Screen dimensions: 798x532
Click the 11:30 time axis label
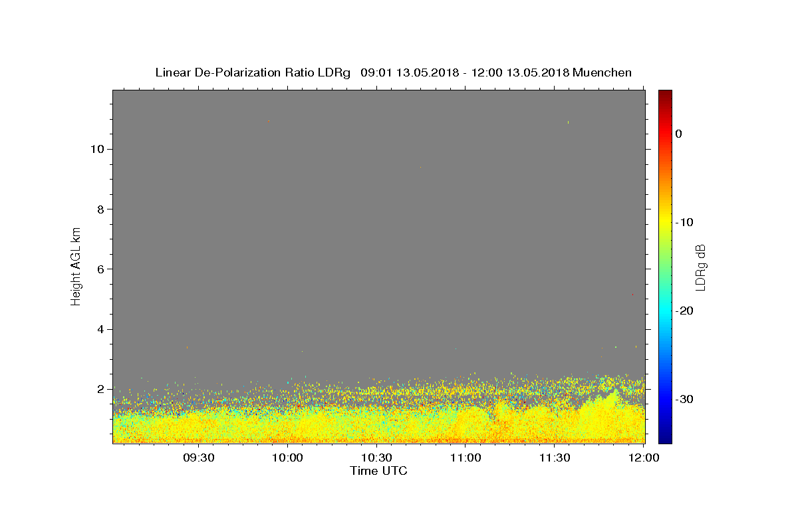(555, 458)
